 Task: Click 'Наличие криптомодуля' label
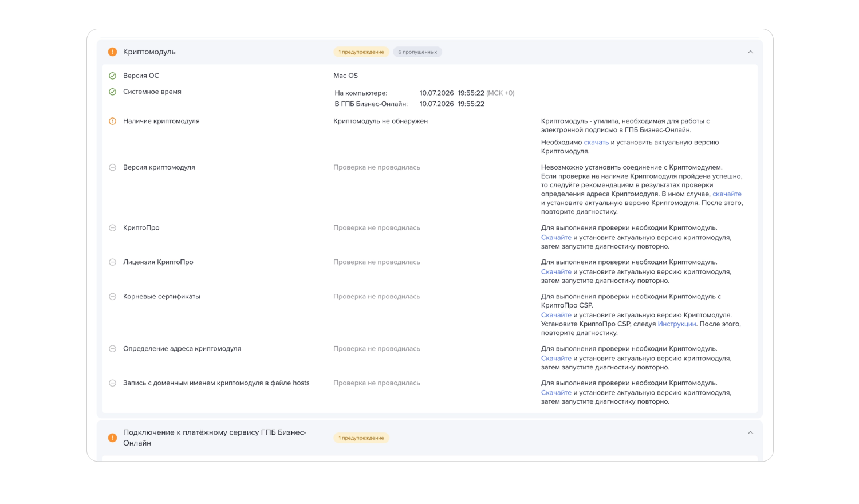pos(161,121)
